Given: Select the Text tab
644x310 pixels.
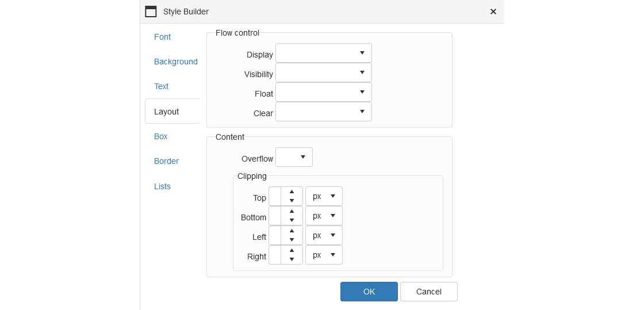Looking at the screenshot, I should click(161, 86).
